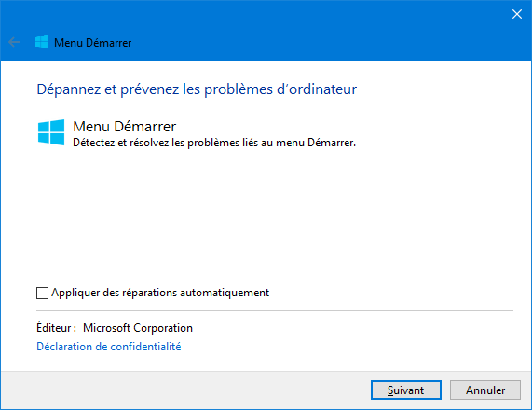Cancel with the Annuler button

point(485,390)
